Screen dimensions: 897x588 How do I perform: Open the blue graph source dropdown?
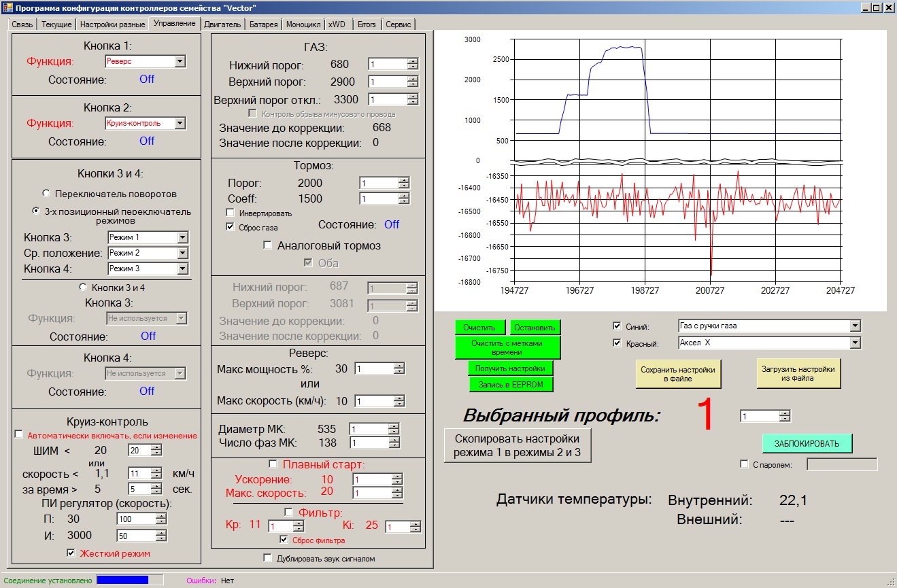pos(855,326)
